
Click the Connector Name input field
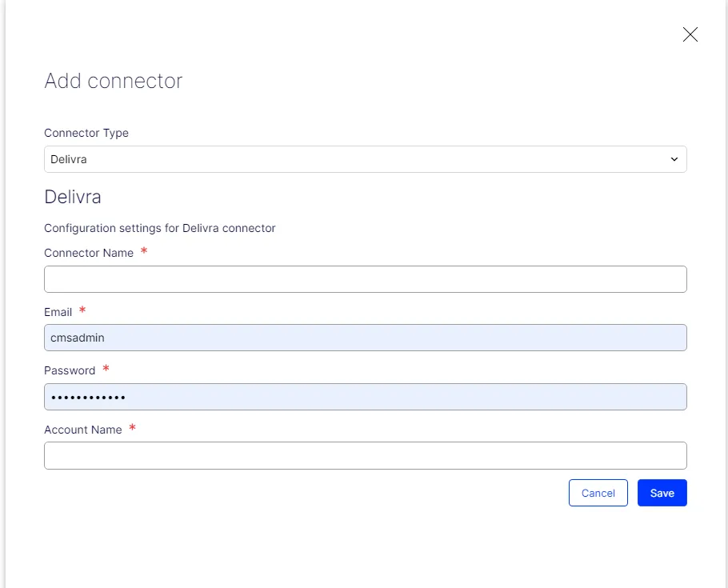(x=366, y=279)
